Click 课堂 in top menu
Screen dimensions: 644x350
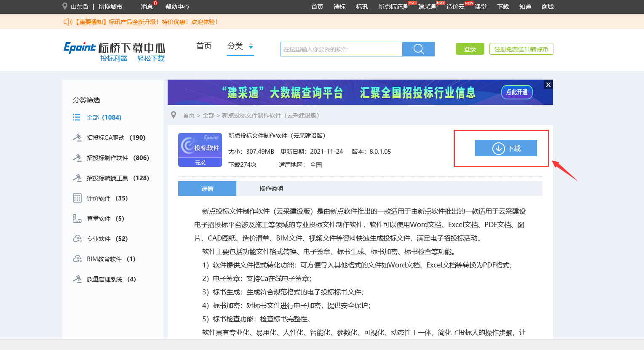click(481, 7)
